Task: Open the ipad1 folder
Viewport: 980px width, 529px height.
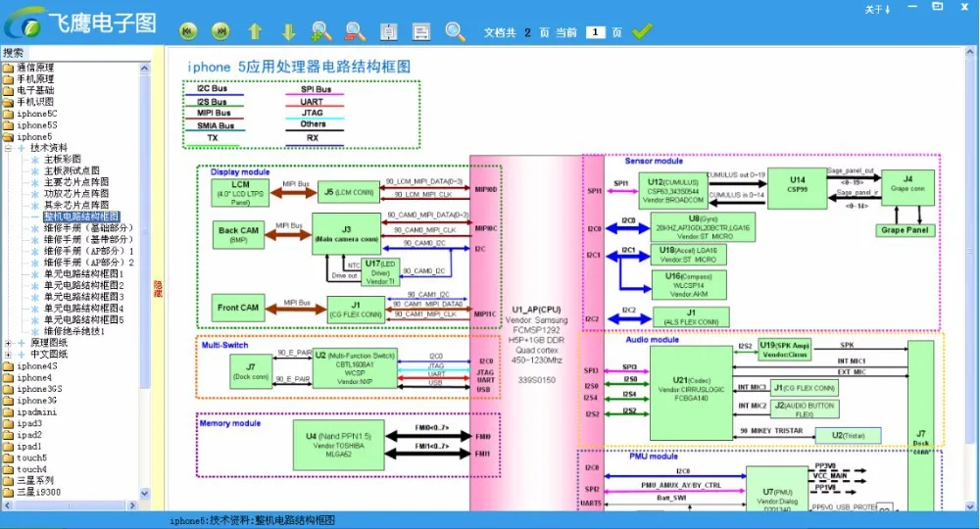Action: tap(29, 447)
